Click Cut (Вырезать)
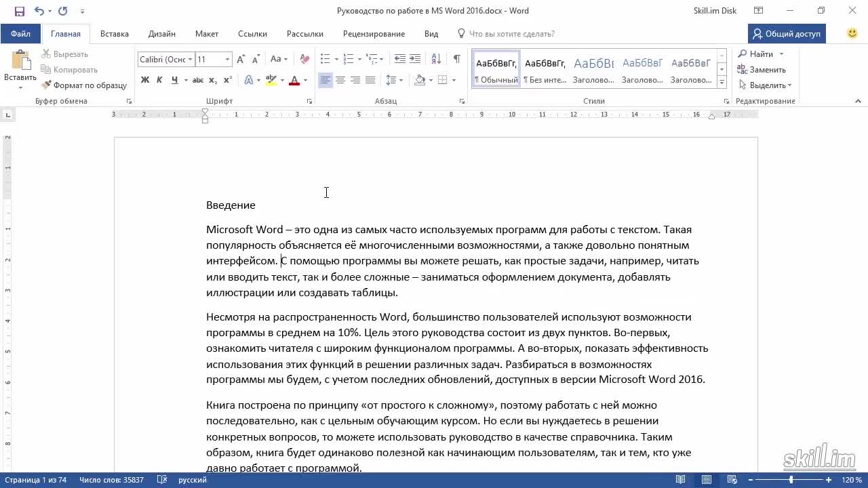This screenshot has height=488, width=868. (x=65, y=54)
